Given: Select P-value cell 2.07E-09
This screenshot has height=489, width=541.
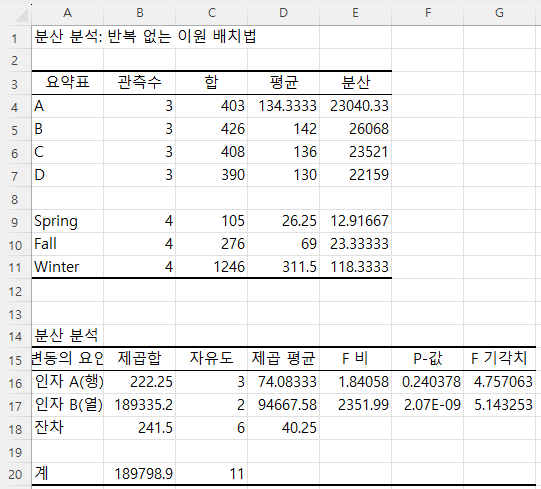Looking at the screenshot, I should tap(427, 405).
